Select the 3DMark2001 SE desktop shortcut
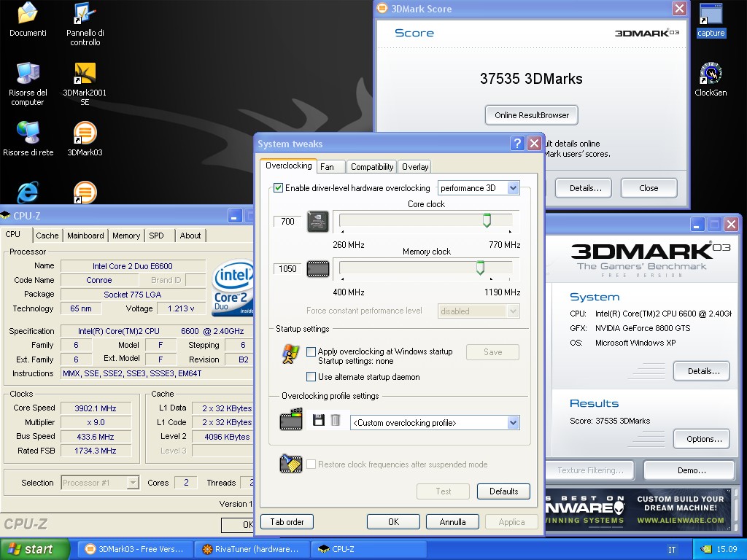 [x=85, y=84]
